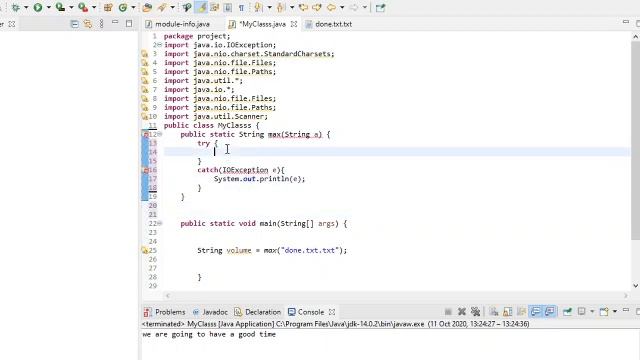Click the editor vertical scrollbar thumb
This screenshot has width=640, height=360.
(x=636, y=140)
